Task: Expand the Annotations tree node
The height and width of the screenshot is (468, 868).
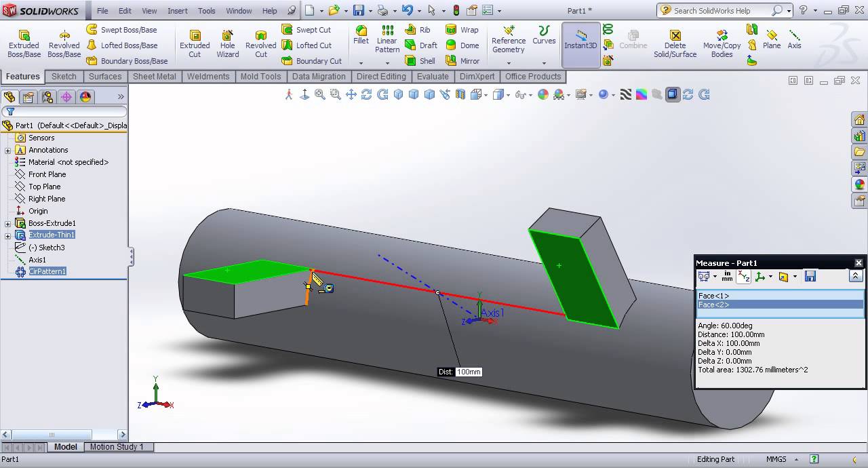Action: [8, 150]
